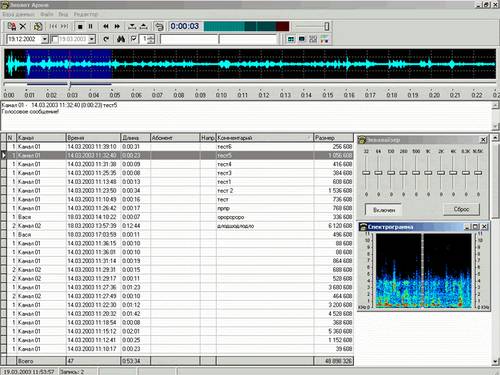The width and height of the screenshot is (500, 375).
Task: Minimize the Спектрограмма window
Action: 467,227
